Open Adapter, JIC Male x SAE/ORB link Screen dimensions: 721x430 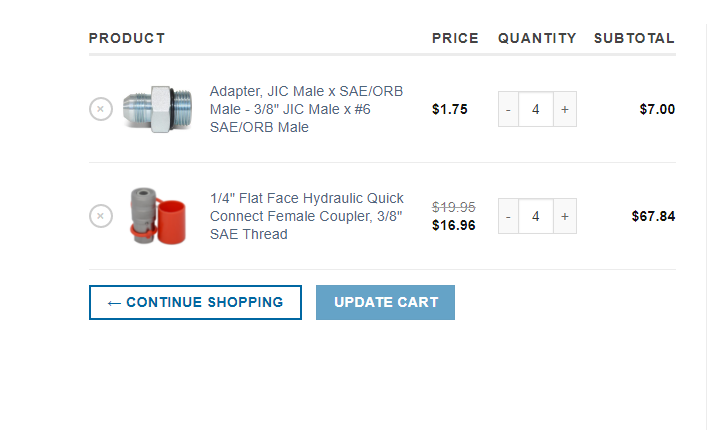click(x=306, y=109)
